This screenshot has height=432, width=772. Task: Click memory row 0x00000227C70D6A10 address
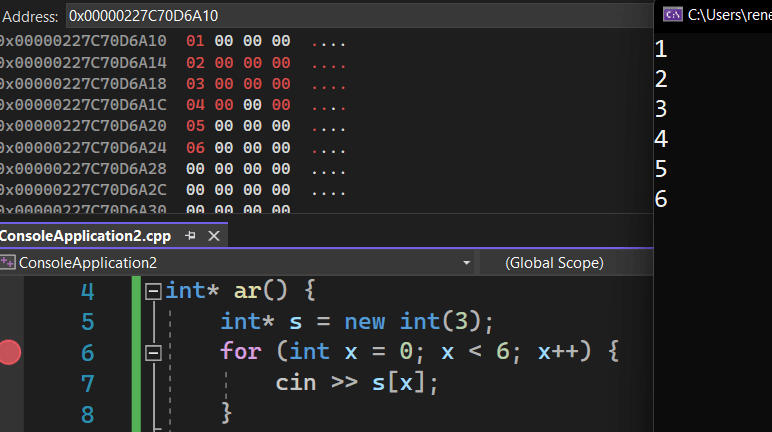tap(83, 41)
